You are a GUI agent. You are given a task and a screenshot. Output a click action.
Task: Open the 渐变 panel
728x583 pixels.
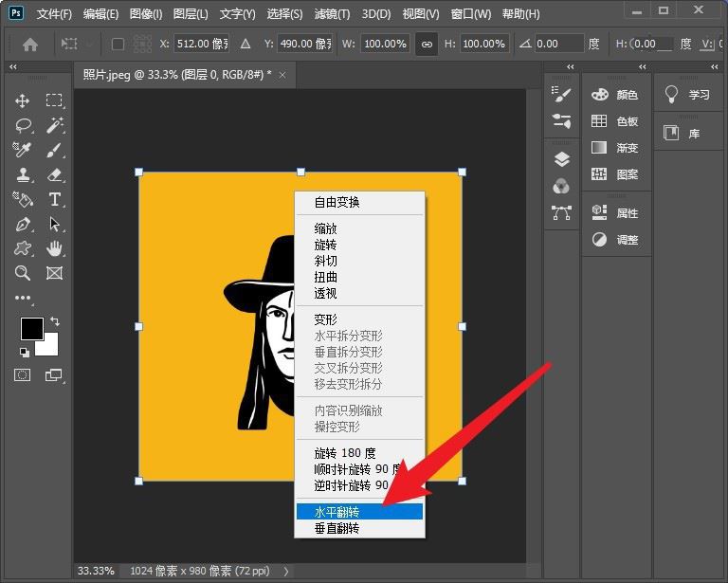[x=615, y=148]
